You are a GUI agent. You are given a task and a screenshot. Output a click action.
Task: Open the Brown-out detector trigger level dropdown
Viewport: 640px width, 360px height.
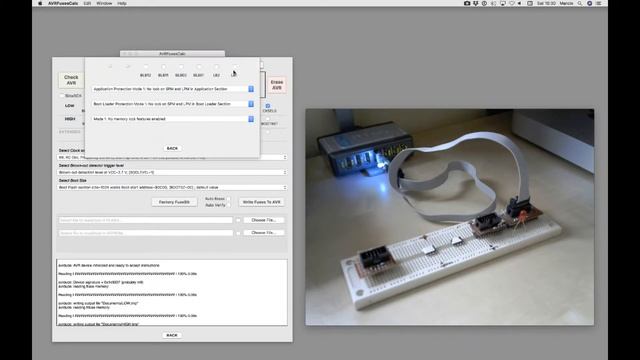coord(172,172)
